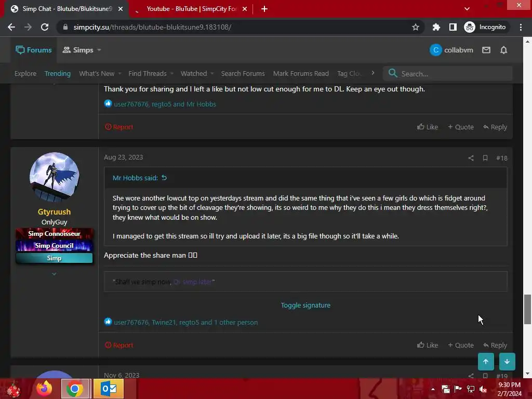Open Find Threads
This screenshot has width=532, height=399.
click(148, 73)
